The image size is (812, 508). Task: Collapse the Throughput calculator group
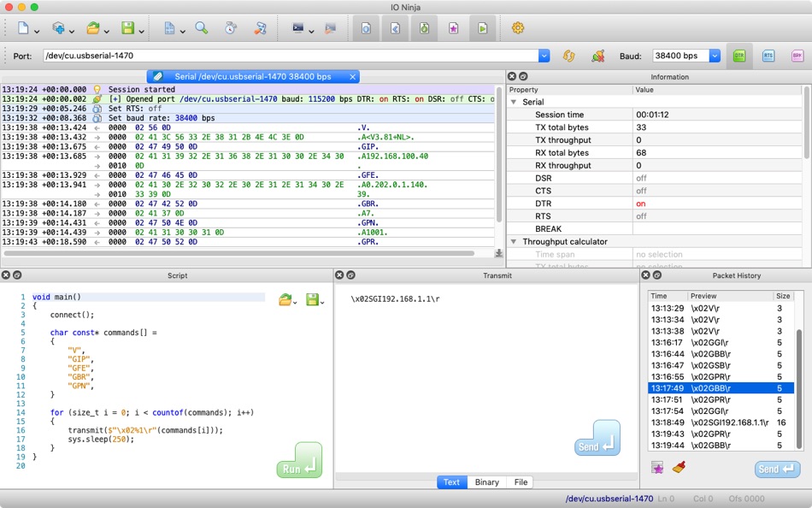tap(514, 241)
